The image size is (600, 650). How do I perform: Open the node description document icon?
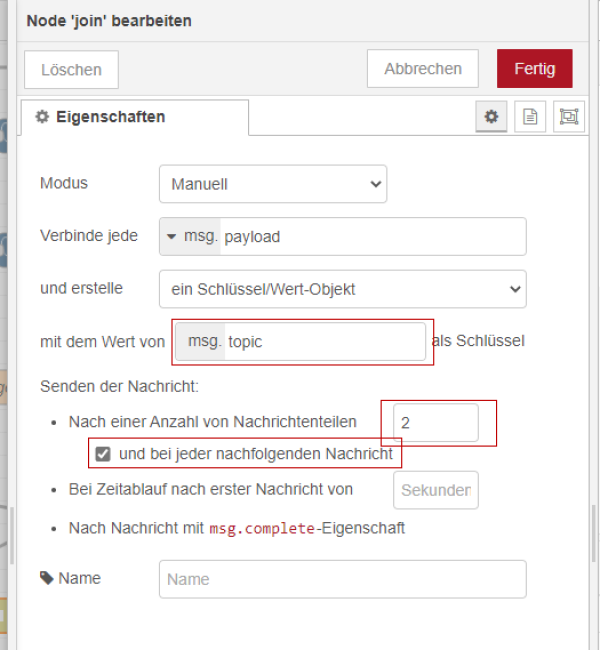tap(530, 117)
